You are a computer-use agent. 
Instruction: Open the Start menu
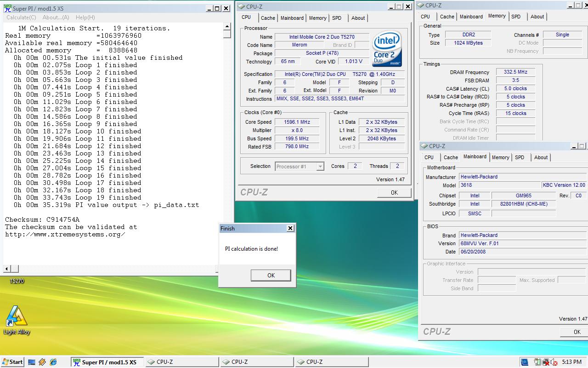point(12,362)
